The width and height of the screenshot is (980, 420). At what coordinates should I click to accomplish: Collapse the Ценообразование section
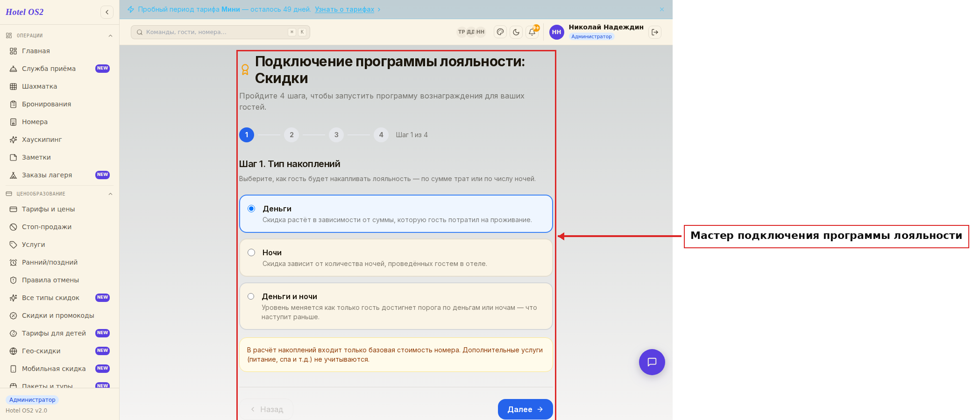(x=110, y=194)
